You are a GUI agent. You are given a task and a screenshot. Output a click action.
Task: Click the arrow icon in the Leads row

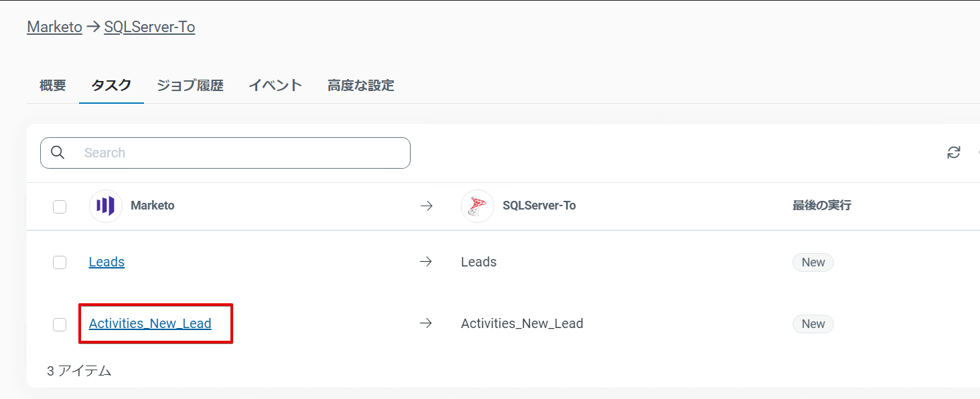[x=426, y=262]
